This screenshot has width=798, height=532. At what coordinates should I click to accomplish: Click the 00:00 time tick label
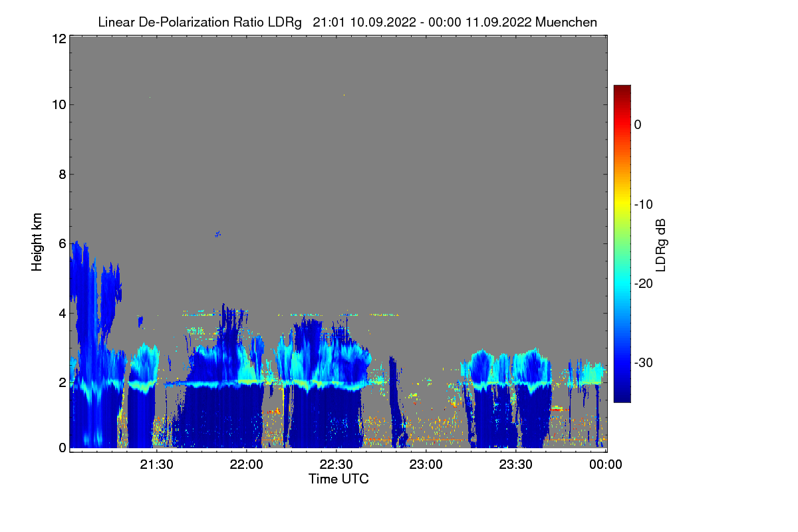(605, 465)
